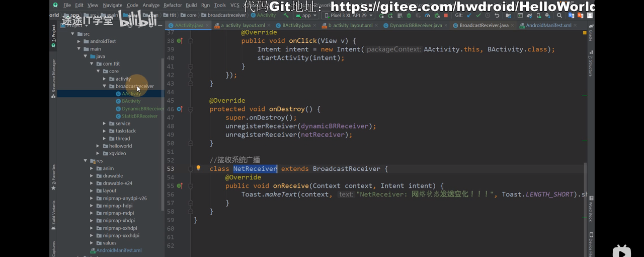Open the File menu
The width and height of the screenshot is (644, 257).
(67, 5)
